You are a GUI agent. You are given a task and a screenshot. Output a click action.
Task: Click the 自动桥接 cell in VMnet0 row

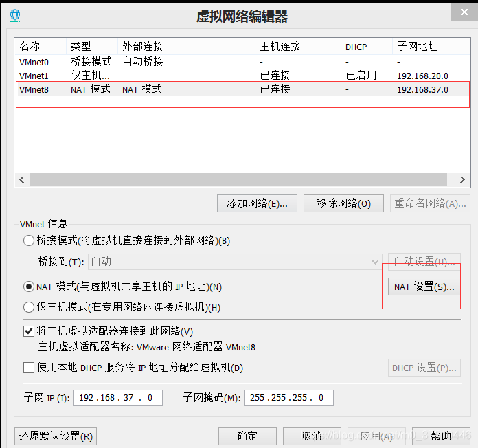[143, 62]
